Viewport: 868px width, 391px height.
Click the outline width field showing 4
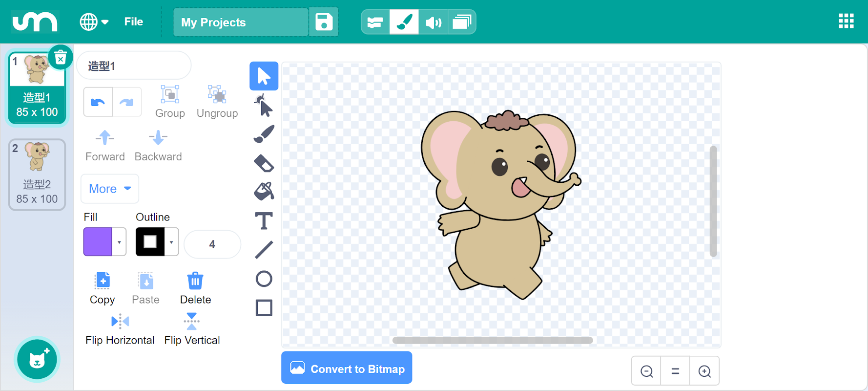pos(212,244)
